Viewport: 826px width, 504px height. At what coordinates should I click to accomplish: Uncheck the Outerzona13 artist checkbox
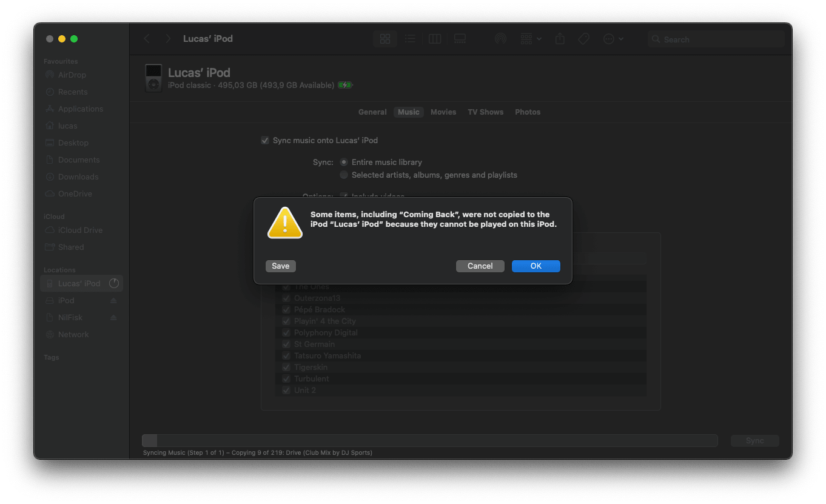click(x=286, y=298)
